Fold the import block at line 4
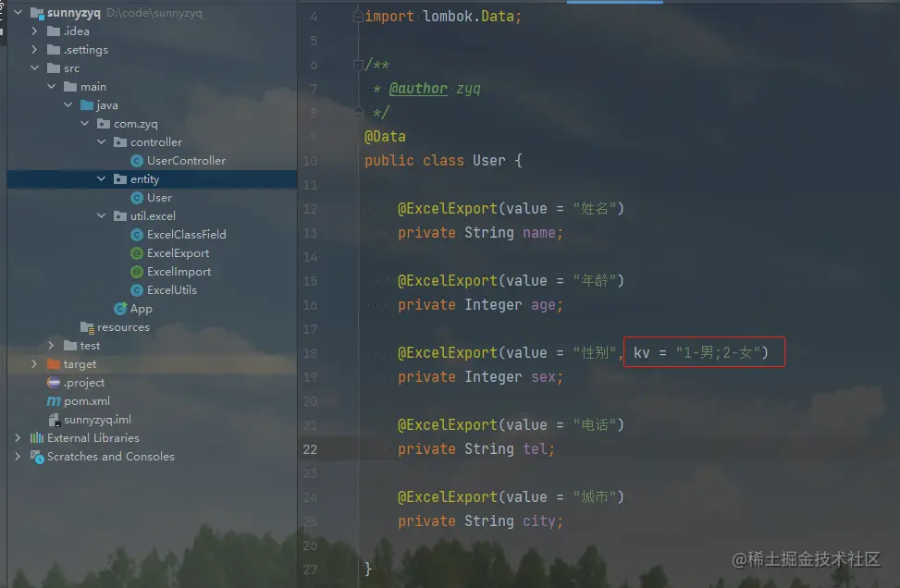 pyautogui.click(x=358, y=16)
